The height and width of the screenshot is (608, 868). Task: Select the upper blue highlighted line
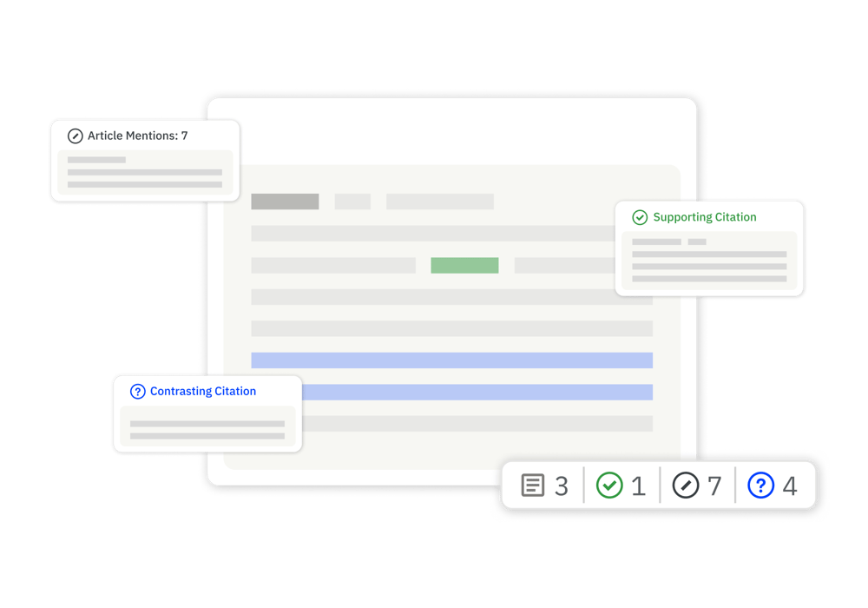[x=451, y=360]
